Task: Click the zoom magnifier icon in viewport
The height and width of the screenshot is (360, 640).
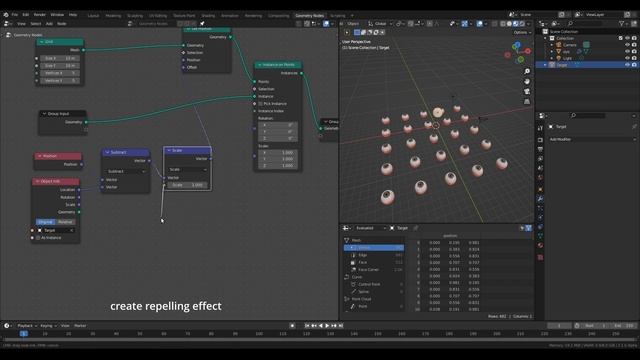Action: pyautogui.click(x=527, y=71)
